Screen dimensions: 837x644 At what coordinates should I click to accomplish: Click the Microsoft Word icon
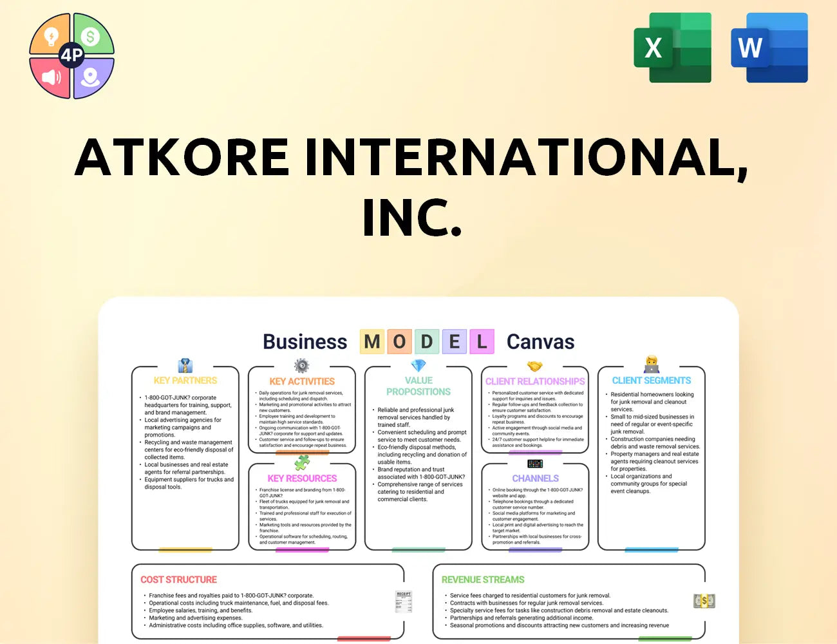pos(769,48)
